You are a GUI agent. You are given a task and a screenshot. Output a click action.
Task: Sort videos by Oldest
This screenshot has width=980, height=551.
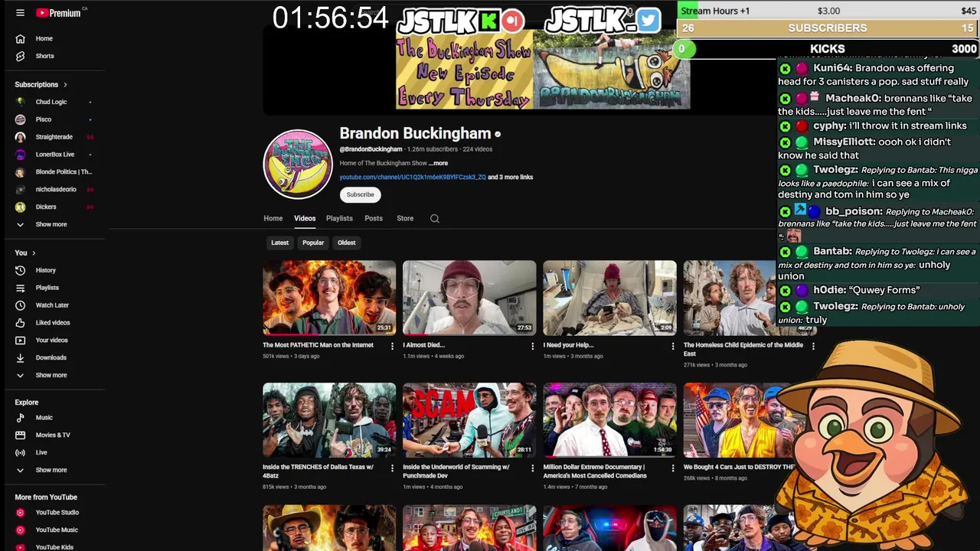[347, 243]
